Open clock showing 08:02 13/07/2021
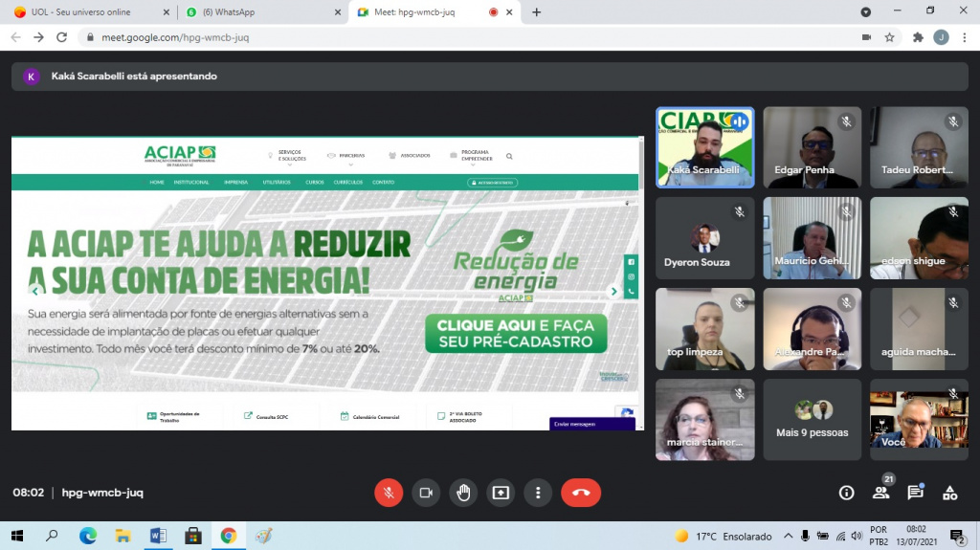 click(x=916, y=536)
